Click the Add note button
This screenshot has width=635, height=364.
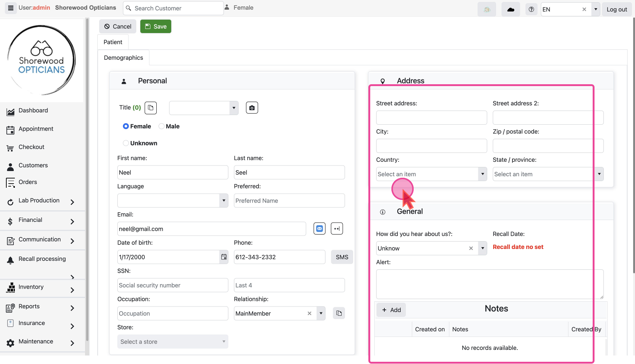tap(391, 310)
